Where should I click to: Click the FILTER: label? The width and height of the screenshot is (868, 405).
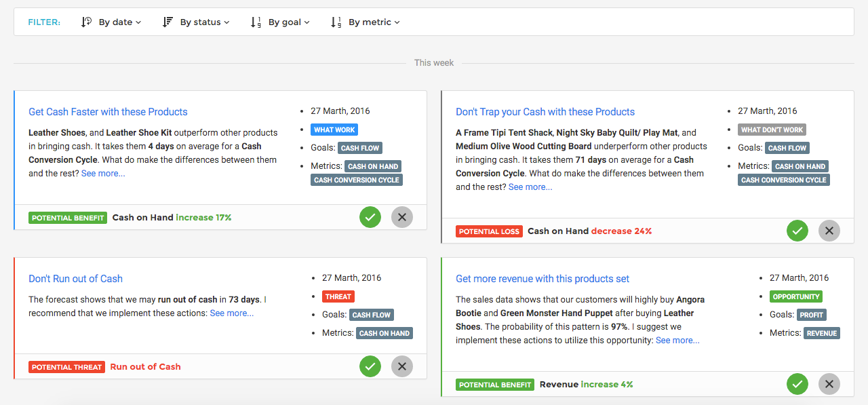click(x=44, y=22)
